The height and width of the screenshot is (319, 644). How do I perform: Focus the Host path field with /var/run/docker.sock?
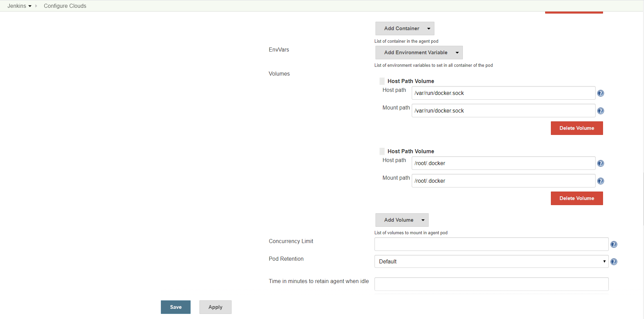(x=503, y=93)
